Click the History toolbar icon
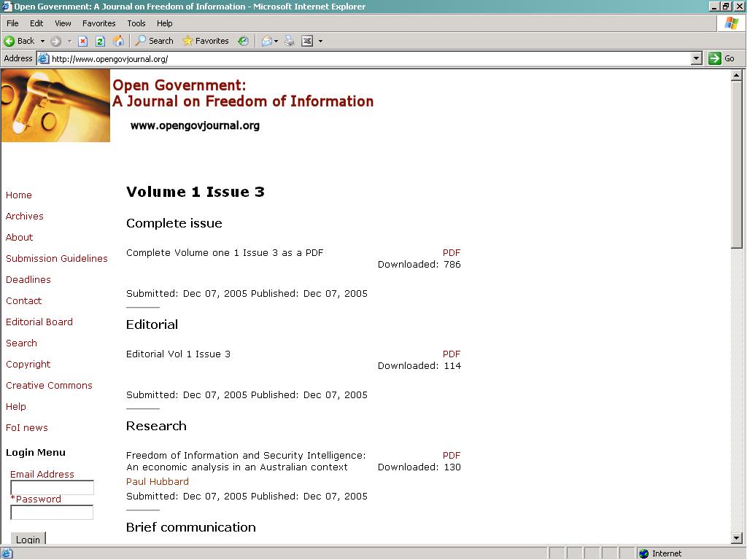Screen dimensions: 747x560 [244, 41]
